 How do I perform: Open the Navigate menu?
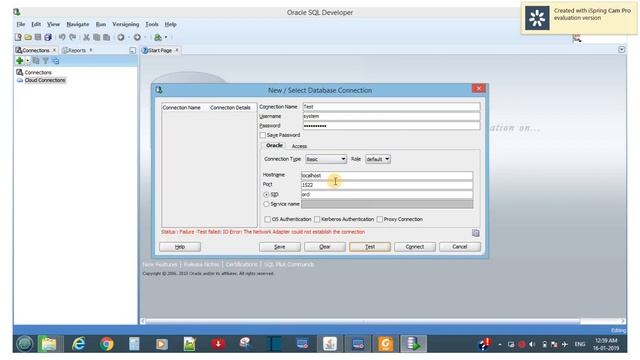[78, 24]
